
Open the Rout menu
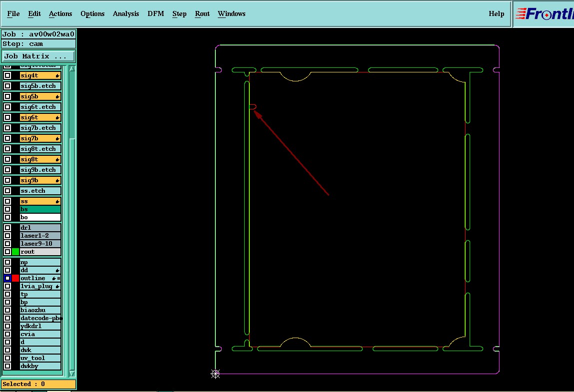pos(202,14)
